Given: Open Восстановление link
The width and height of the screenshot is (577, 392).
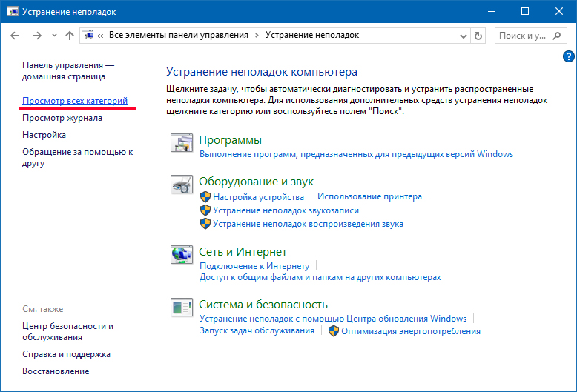Looking at the screenshot, I should [x=56, y=371].
